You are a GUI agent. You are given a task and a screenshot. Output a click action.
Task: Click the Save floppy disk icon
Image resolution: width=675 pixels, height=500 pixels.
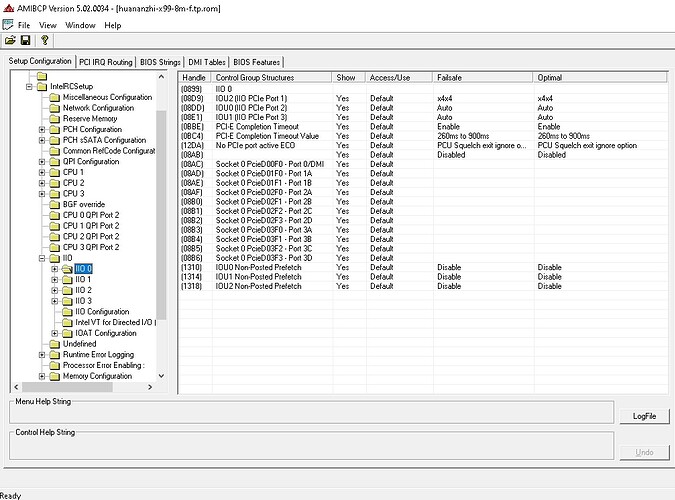(x=26, y=40)
